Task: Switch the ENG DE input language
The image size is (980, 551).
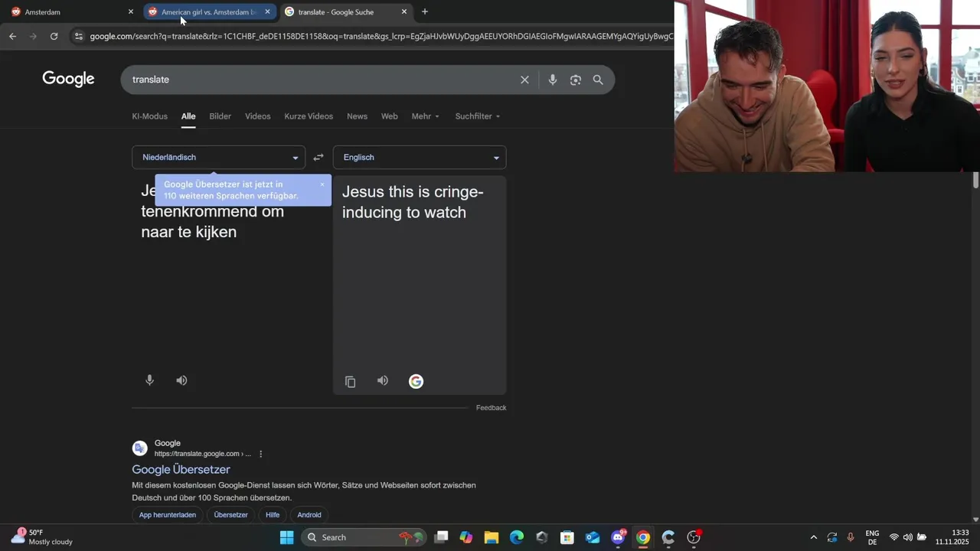Action: pos(872,537)
